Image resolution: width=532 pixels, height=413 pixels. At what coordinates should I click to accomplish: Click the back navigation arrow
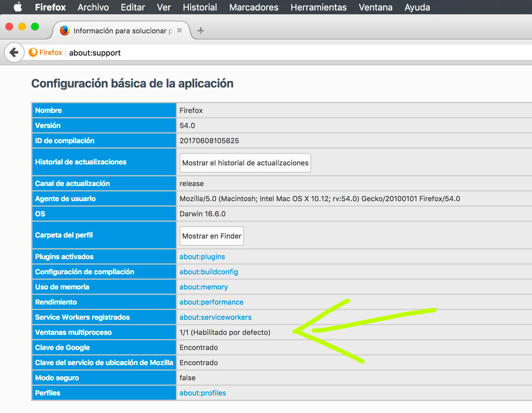click(x=14, y=53)
